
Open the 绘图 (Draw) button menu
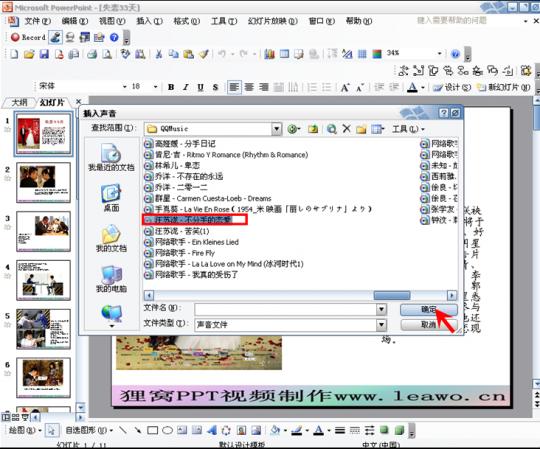24,430
